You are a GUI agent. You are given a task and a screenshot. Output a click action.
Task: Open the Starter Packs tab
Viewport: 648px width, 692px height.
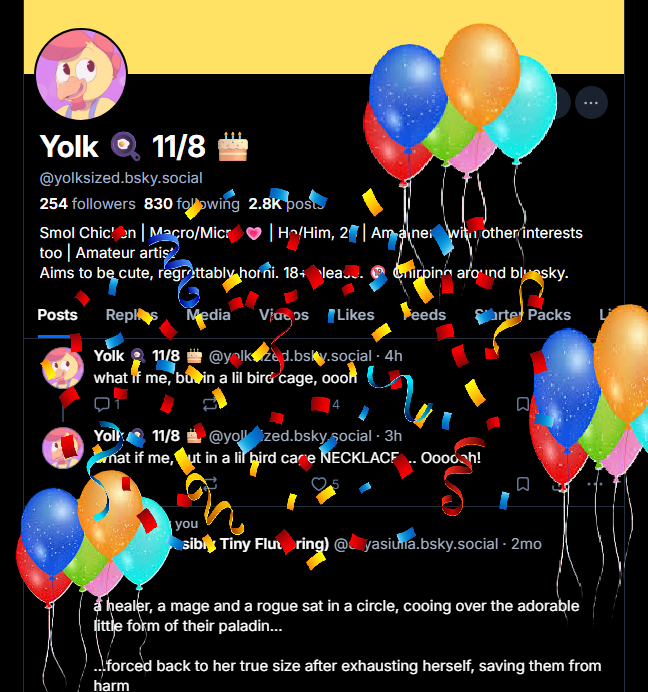pyautogui.click(x=522, y=315)
